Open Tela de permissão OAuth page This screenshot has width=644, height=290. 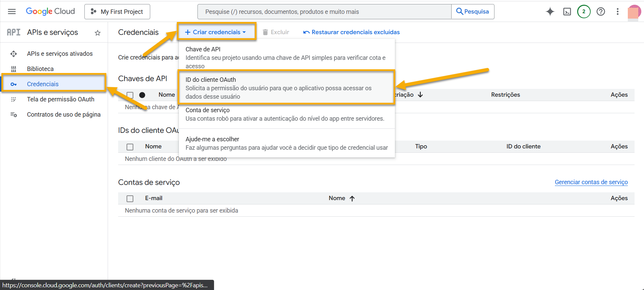(61, 99)
